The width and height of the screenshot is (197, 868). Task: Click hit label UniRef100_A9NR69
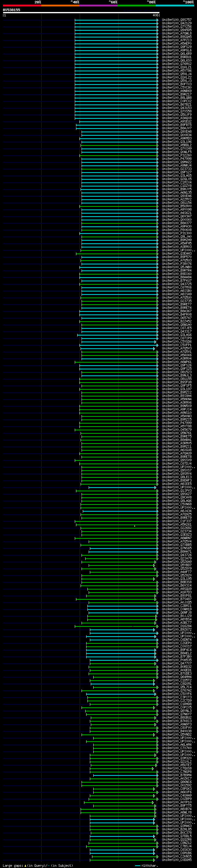coord(177,91)
